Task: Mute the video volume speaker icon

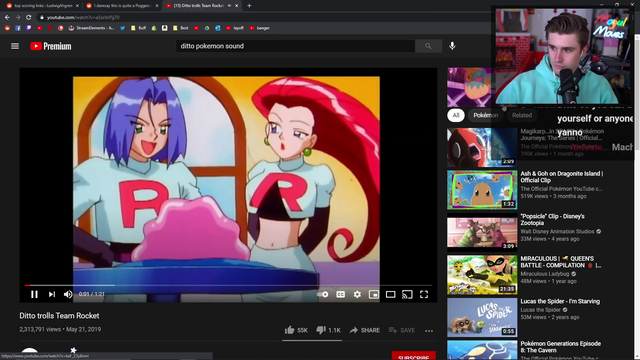Action: (68, 294)
